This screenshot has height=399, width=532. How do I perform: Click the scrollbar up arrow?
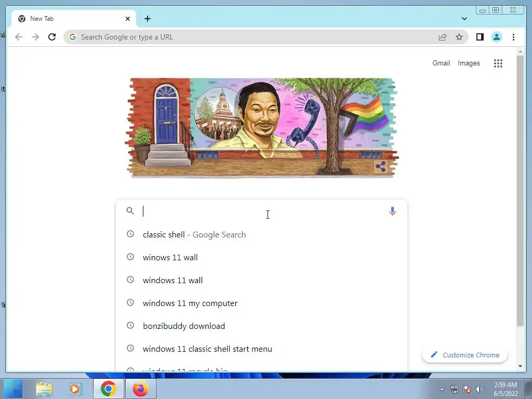520,51
